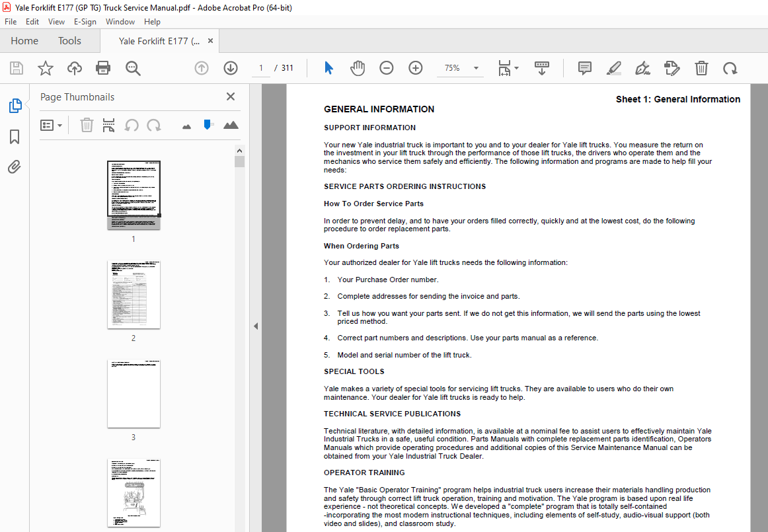Viewport: 768px width, 532px height.
Task: Open Page Thumbnails sidebar icon
Action: pos(15,105)
